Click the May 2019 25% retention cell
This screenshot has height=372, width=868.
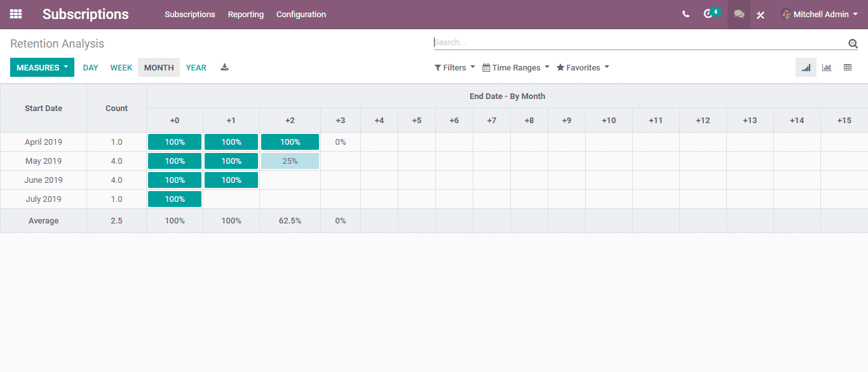290,161
